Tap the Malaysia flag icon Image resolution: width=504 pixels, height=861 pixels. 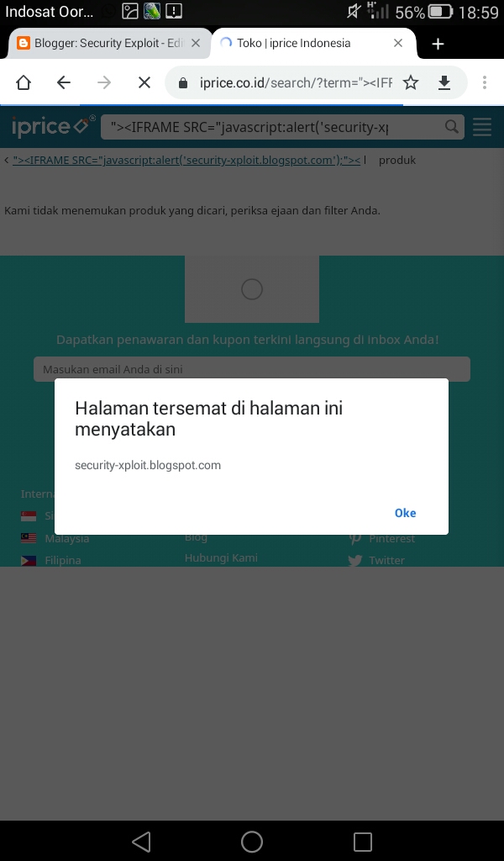pyautogui.click(x=29, y=538)
